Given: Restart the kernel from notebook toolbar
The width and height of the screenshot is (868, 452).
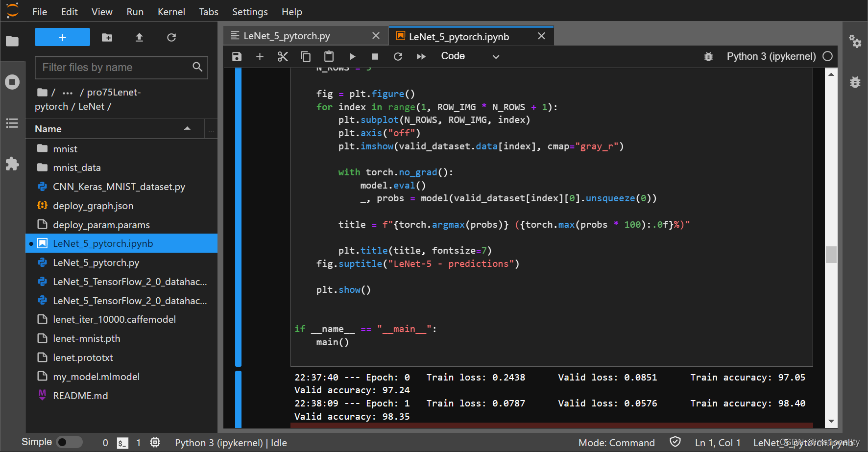Looking at the screenshot, I should (398, 56).
